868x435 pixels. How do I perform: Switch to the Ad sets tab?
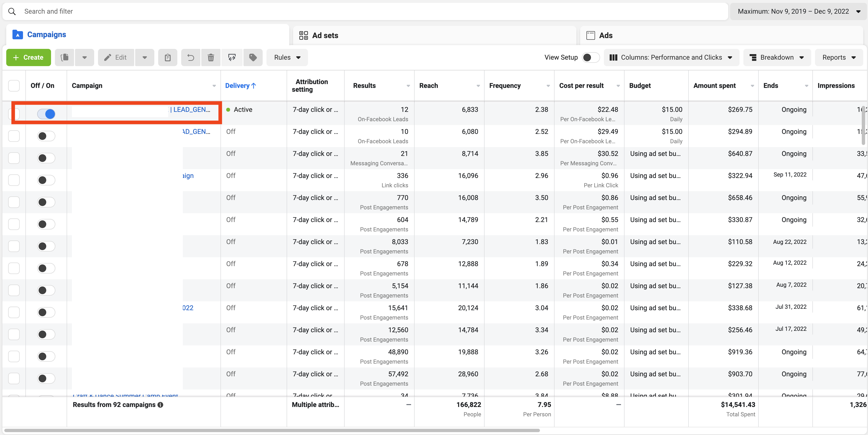[x=319, y=35]
